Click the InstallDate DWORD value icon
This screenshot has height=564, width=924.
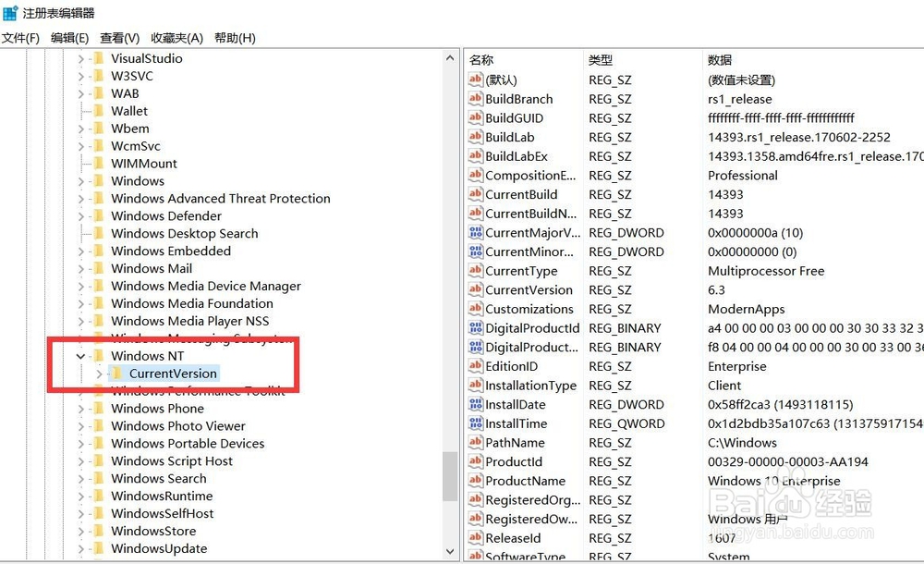click(476, 404)
